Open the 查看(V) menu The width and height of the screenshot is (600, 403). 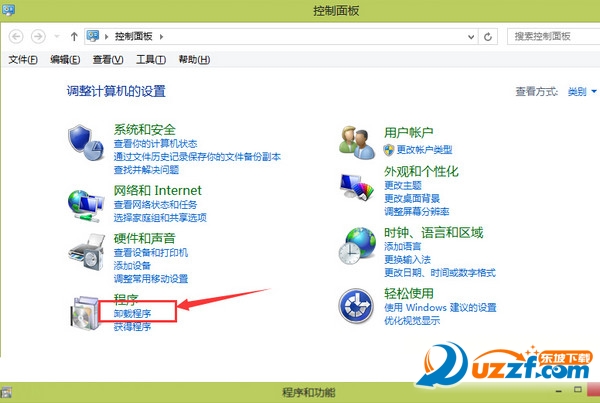(x=107, y=60)
